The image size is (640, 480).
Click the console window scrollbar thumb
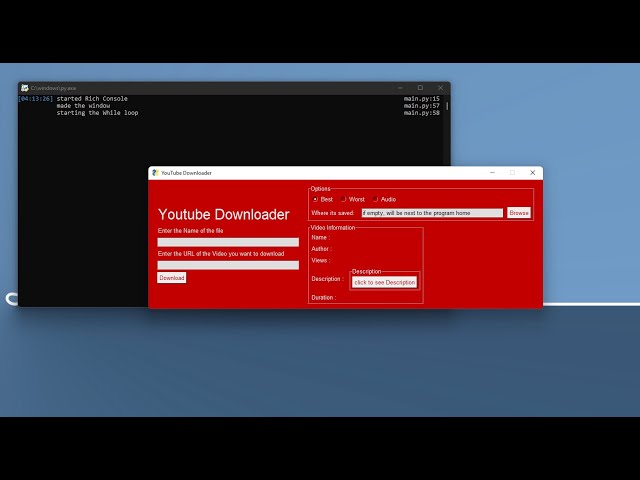point(447,106)
